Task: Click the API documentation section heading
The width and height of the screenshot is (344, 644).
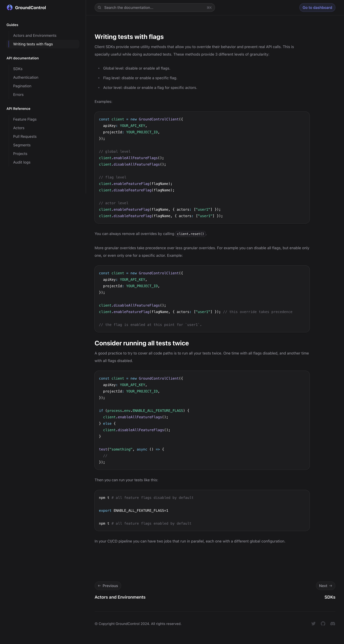Action: pyautogui.click(x=23, y=58)
